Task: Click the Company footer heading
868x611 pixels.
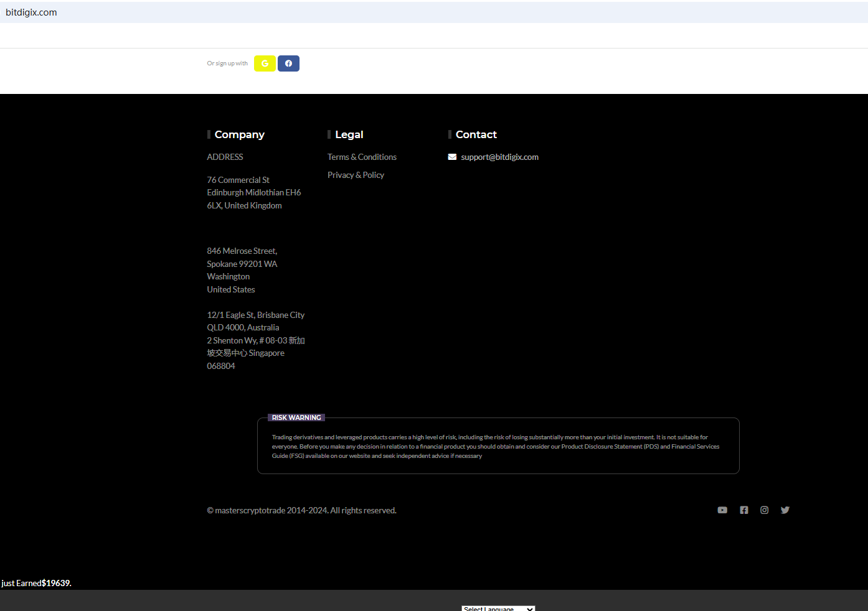Action: (239, 134)
